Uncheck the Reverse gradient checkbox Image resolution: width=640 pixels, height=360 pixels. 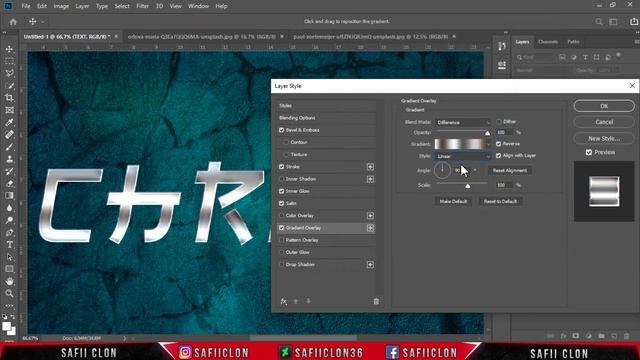click(498, 144)
